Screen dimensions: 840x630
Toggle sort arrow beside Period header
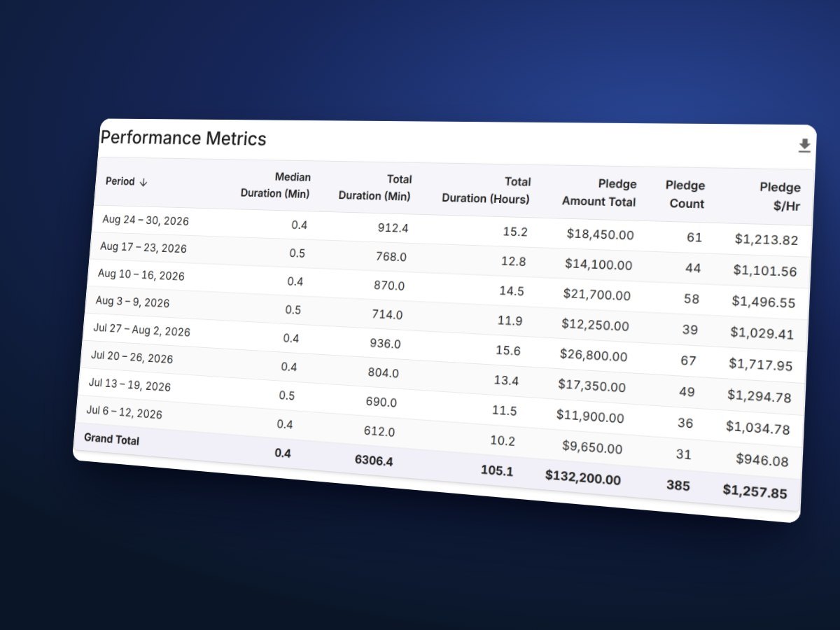pyautogui.click(x=143, y=182)
